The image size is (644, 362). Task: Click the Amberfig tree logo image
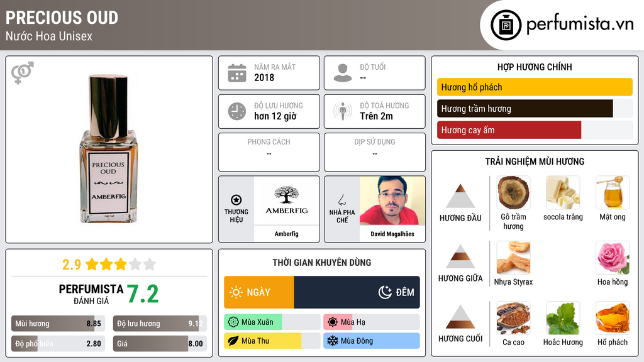(287, 200)
